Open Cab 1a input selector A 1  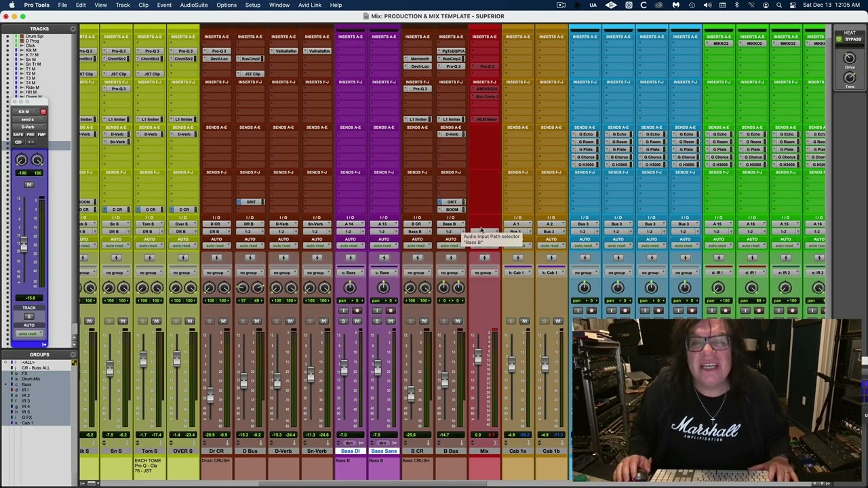click(x=517, y=224)
